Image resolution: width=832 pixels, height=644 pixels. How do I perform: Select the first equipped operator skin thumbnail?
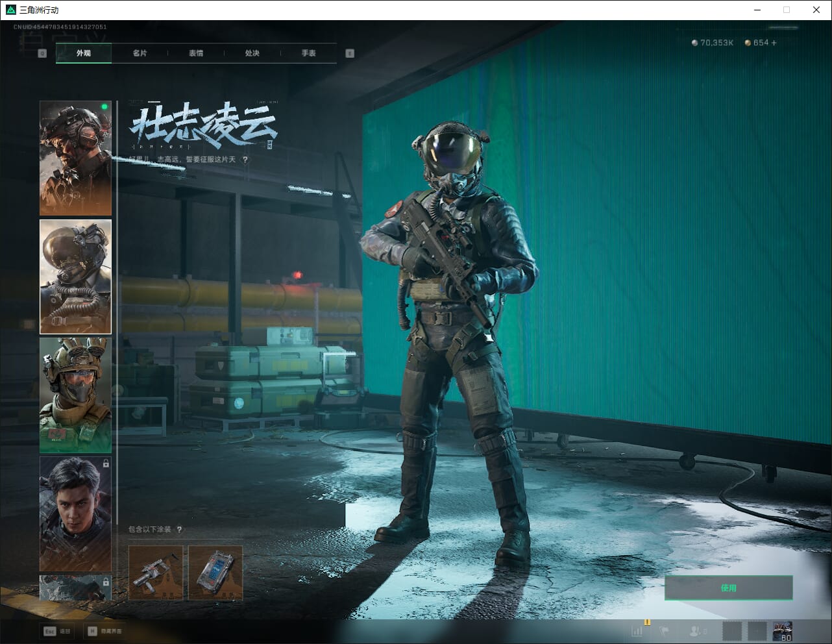pyautogui.click(x=75, y=158)
